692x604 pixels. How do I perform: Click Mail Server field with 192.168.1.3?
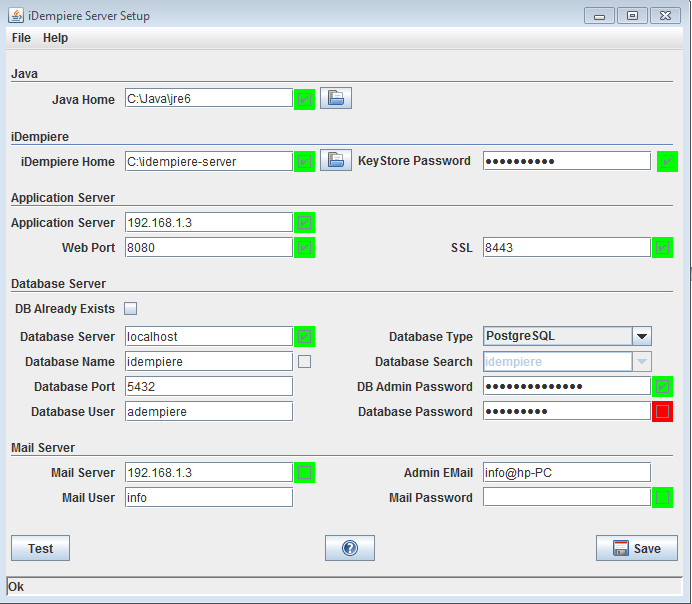tap(209, 473)
